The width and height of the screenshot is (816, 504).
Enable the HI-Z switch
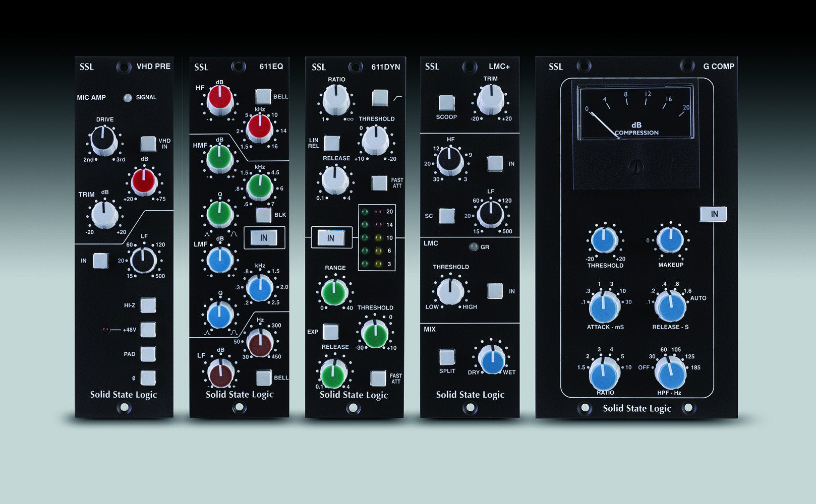point(148,305)
